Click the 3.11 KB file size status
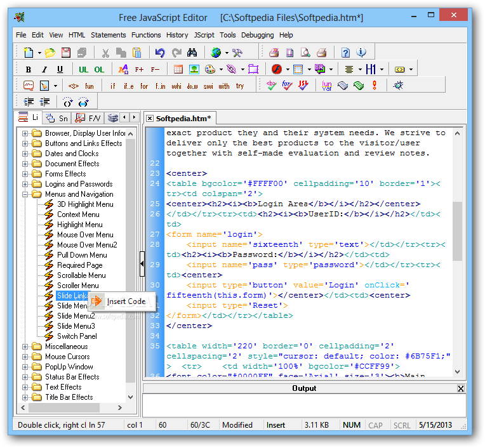The width and height of the screenshot is (485, 448). [x=316, y=425]
